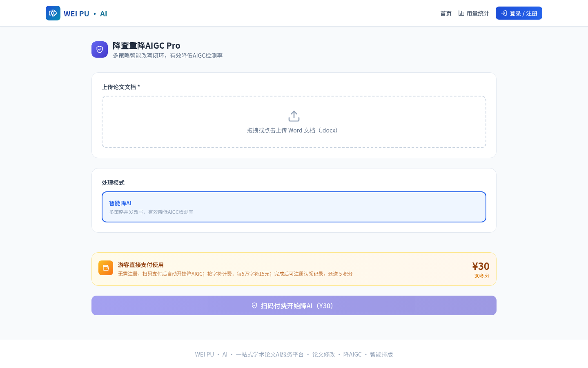This screenshot has height=368, width=588.
Task: Click the purple shield icon beside the title
Action: tap(100, 49)
